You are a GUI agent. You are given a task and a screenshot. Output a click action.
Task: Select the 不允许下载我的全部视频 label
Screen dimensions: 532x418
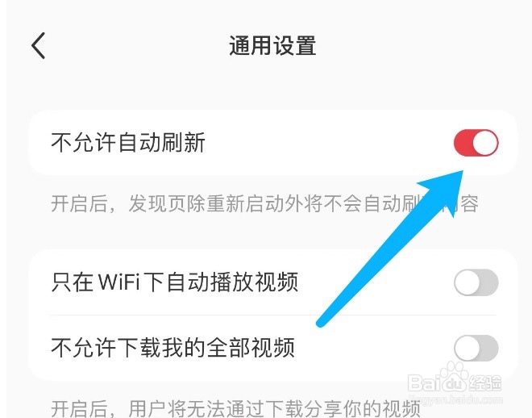(172, 347)
